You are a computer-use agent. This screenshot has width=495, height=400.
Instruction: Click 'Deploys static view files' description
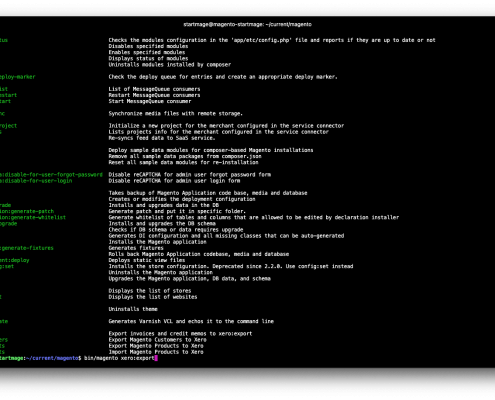[147, 260]
